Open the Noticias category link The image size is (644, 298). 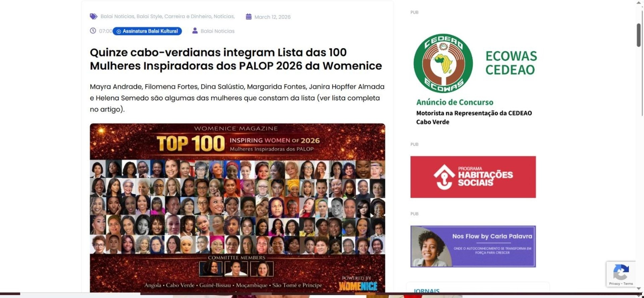pos(224,16)
